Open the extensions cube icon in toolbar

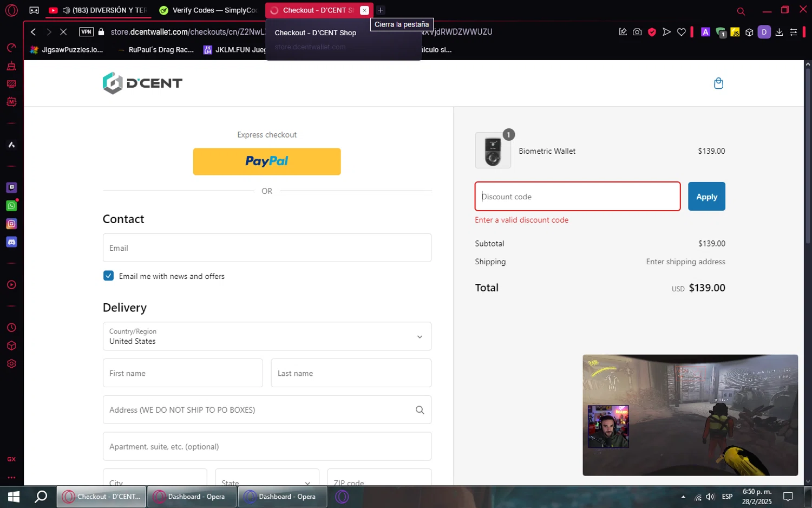pyautogui.click(x=749, y=32)
